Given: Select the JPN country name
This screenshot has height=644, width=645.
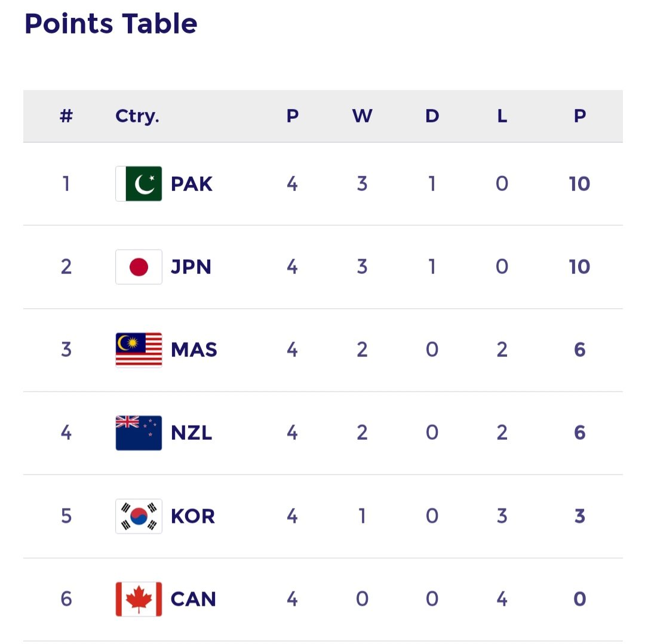Looking at the screenshot, I should (x=191, y=267).
